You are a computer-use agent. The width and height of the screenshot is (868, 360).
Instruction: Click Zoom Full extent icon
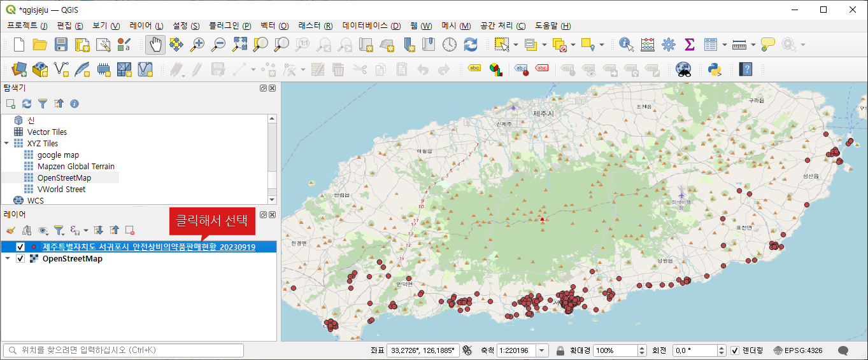point(239,45)
